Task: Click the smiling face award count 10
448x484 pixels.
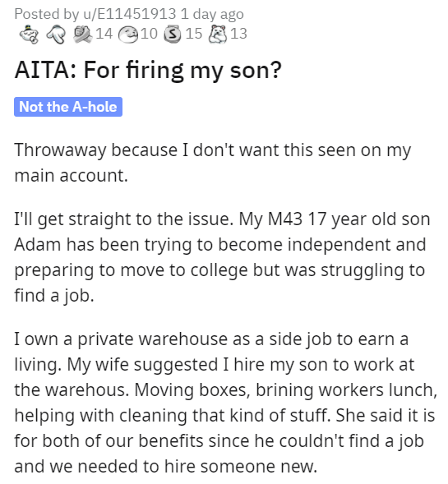Action: [x=149, y=34]
